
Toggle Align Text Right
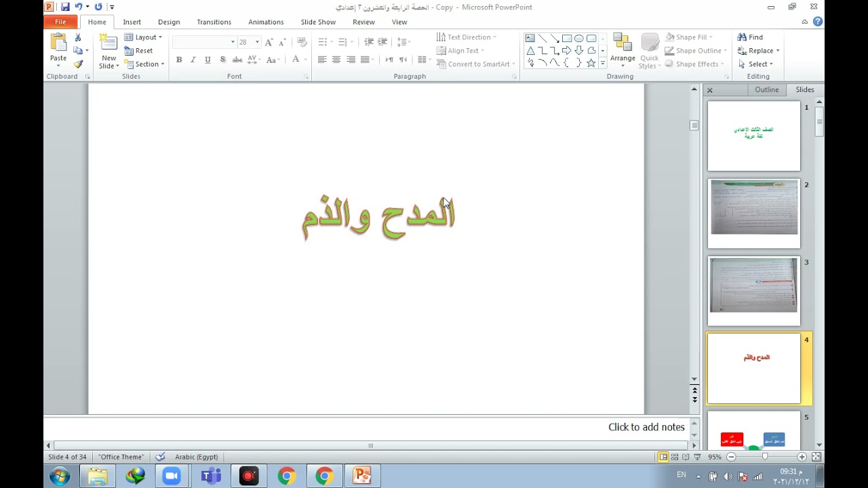[351, 60]
